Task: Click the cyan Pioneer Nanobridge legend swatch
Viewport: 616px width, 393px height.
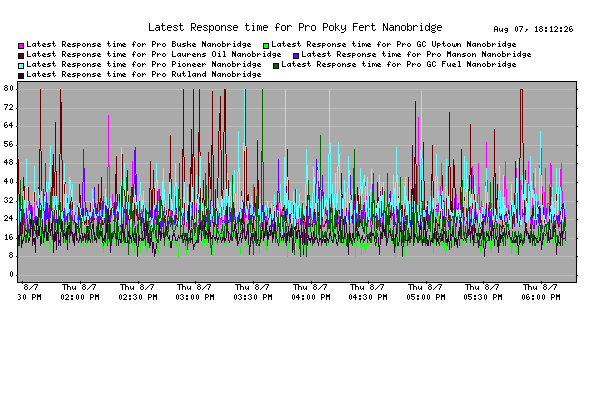Action: tap(21, 66)
